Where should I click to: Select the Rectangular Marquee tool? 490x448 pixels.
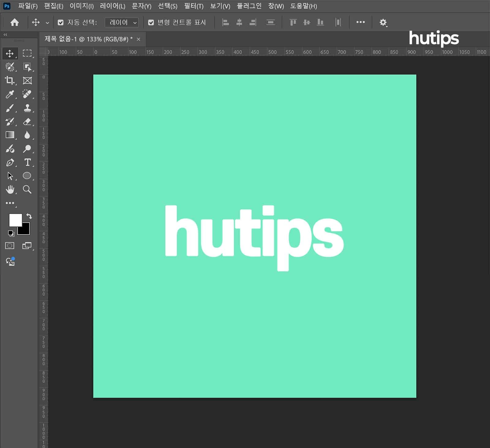click(27, 53)
